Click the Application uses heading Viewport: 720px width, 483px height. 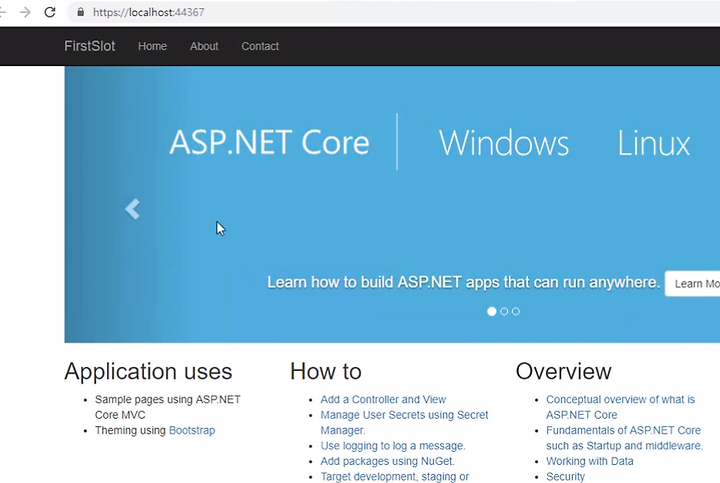pos(148,371)
